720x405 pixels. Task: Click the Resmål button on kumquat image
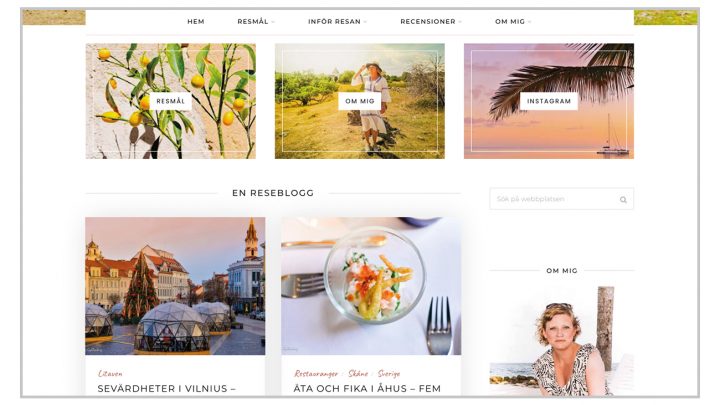point(170,101)
